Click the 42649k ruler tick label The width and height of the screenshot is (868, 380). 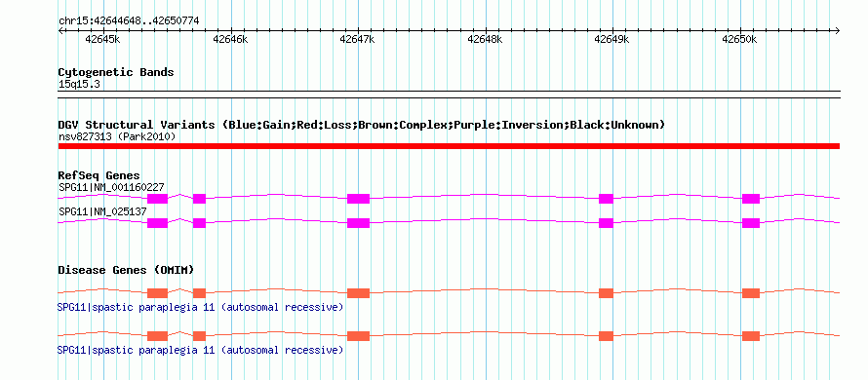click(612, 39)
